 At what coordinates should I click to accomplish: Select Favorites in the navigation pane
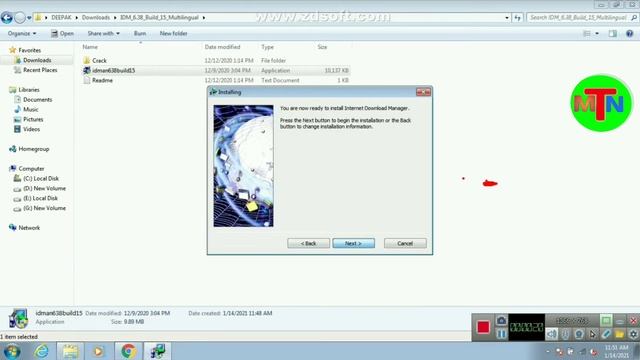tap(29, 50)
